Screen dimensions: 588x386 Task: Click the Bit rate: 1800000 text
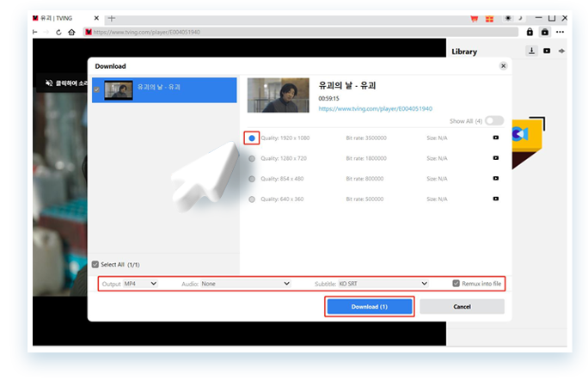(x=366, y=158)
